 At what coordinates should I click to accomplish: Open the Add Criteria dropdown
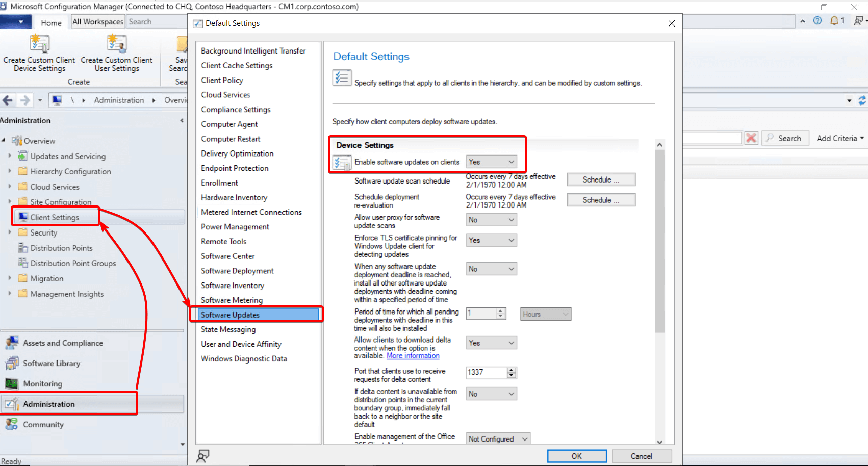click(840, 138)
